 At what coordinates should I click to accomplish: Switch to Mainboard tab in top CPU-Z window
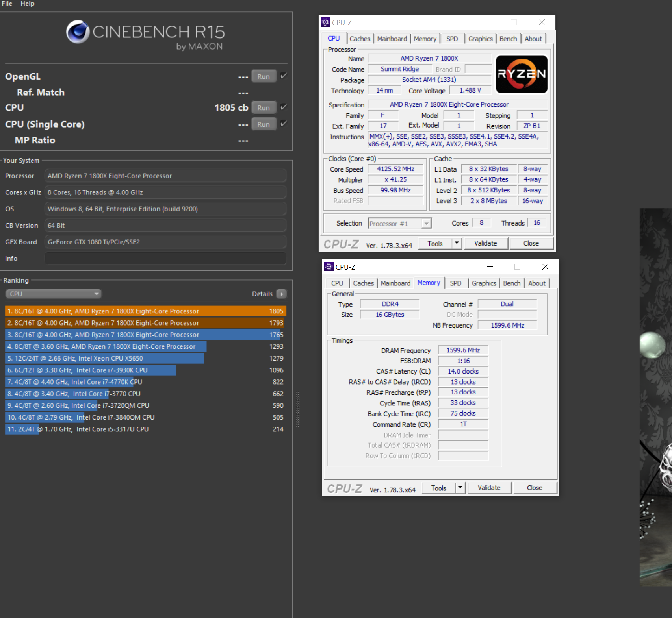click(392, 39)
